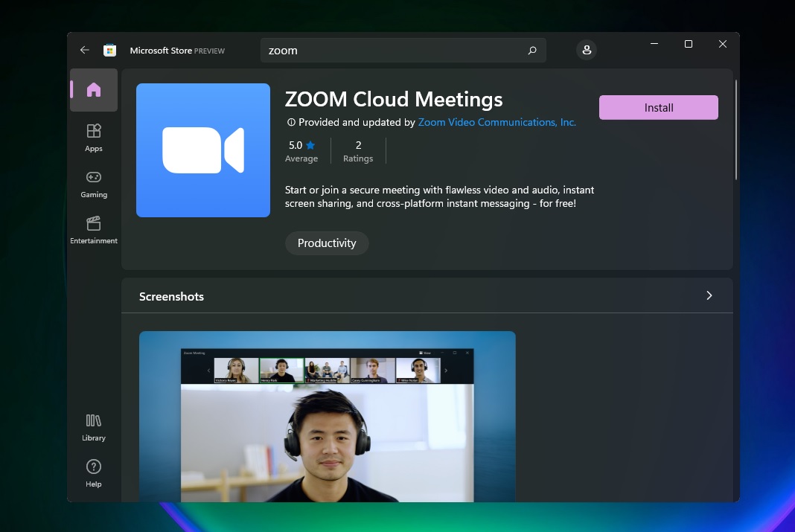Open the Library section

point(94,427)
